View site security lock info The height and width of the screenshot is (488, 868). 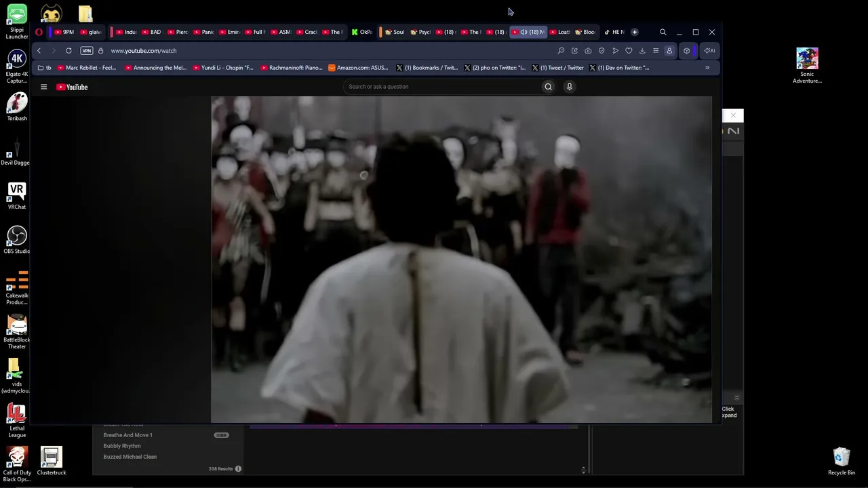click(x=100, y=51)
